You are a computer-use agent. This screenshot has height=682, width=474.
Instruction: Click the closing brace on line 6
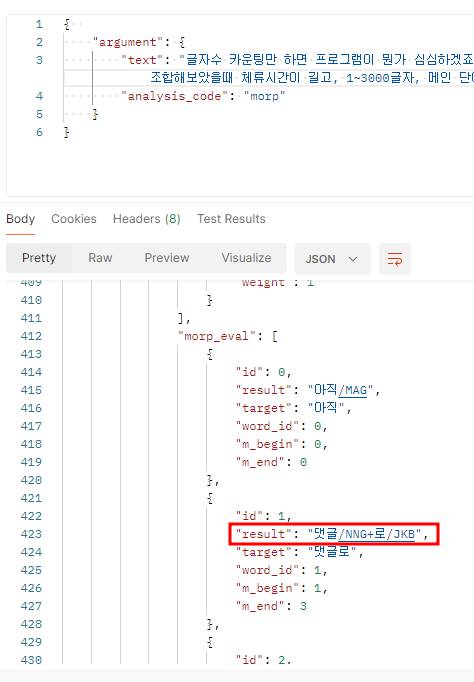(67, 132)
